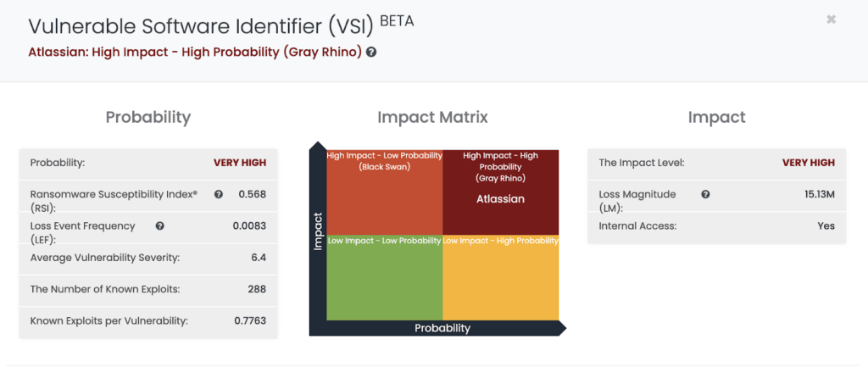Click the Impact Level VERY HIGH value

tap(808, 163)
